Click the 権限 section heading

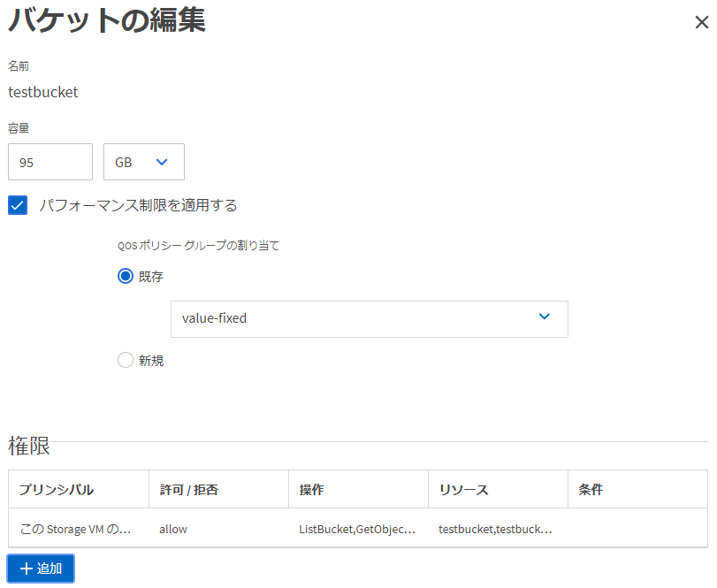tap(29, 446)
